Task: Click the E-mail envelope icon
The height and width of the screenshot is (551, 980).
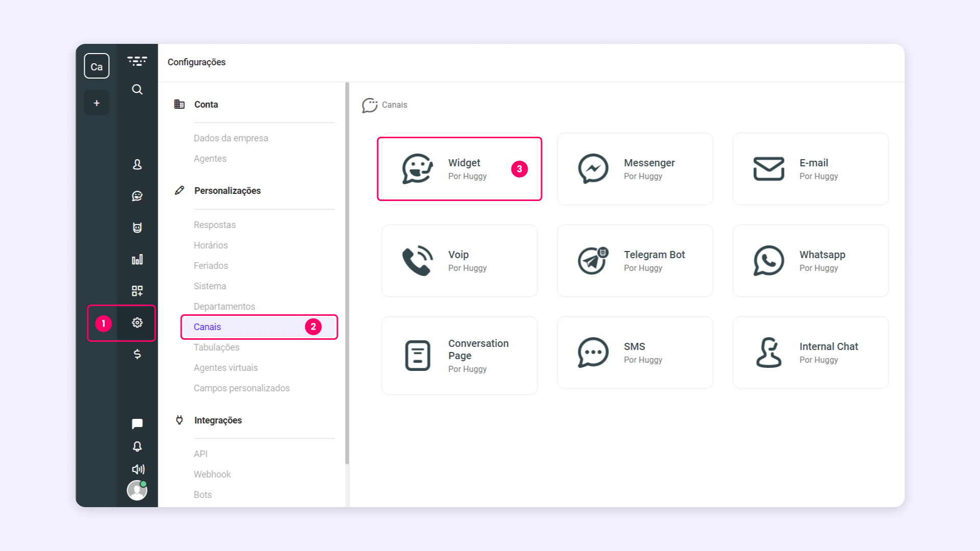Action: (769, 169)
